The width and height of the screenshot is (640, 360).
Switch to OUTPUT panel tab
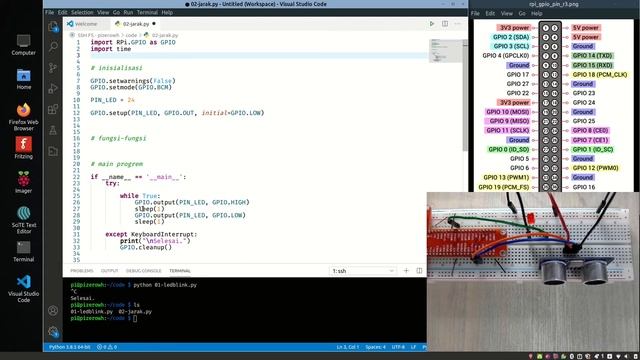109,271
